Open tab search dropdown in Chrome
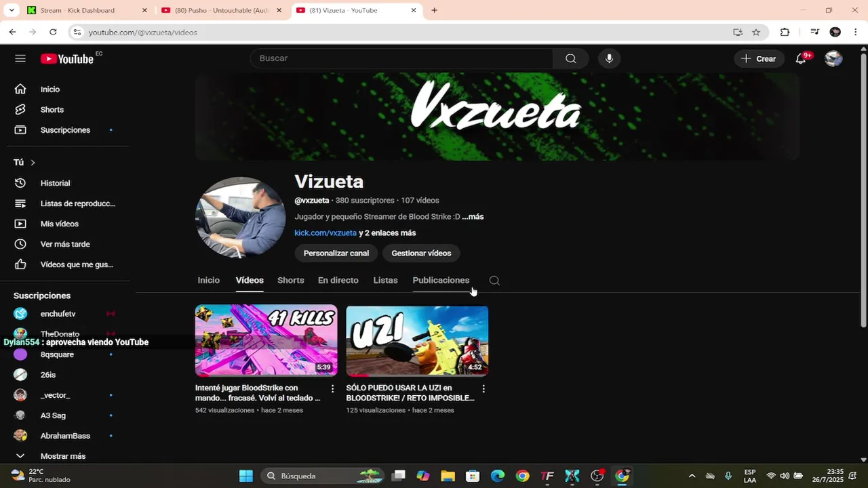868x488 pixels. tap(12, 10)
